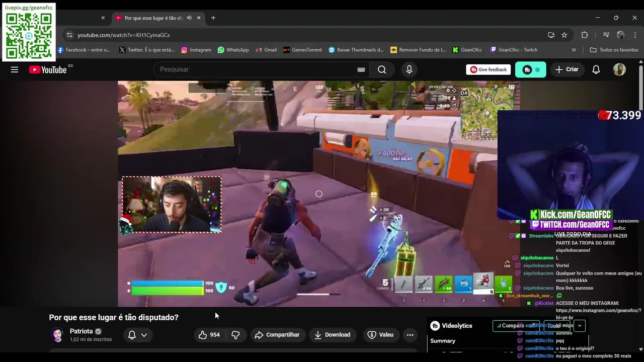Click the magnifier search button
644x362 pixels.
382,69
